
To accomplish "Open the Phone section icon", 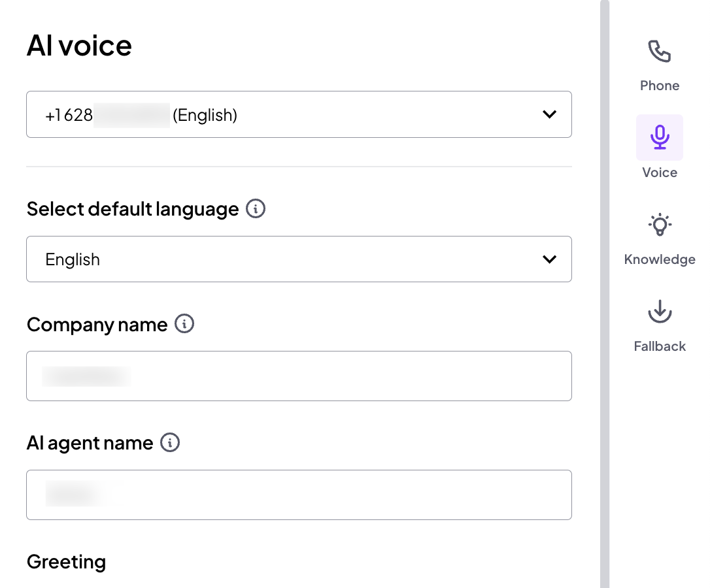I will [659, 51].
